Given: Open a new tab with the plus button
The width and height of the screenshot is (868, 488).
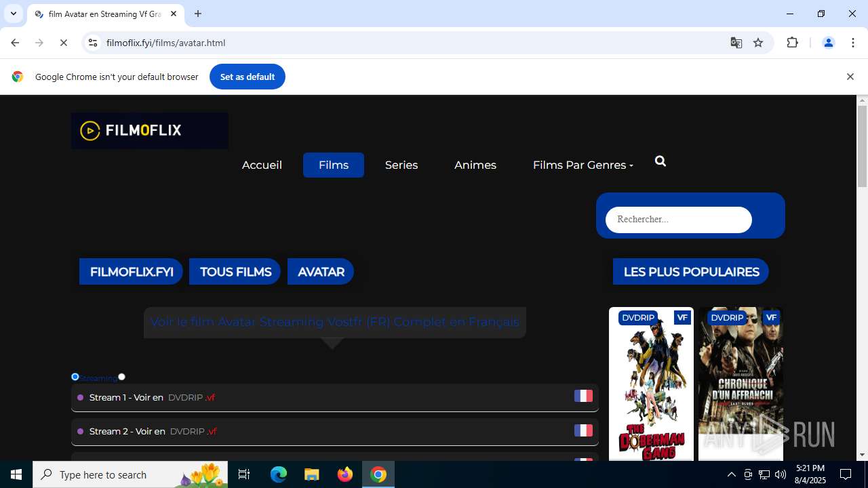Looking at the screenshot, I should coord(198,14).
